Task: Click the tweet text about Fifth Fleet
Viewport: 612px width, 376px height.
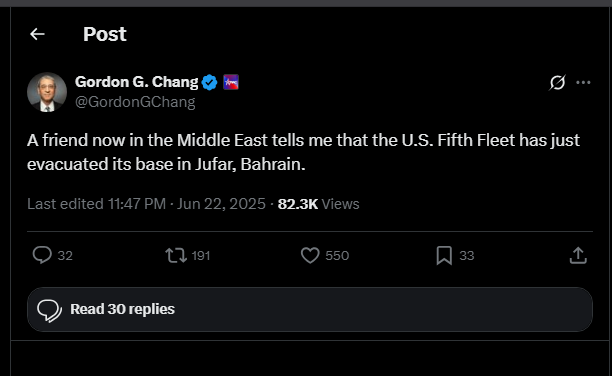Action: point(303,152)
